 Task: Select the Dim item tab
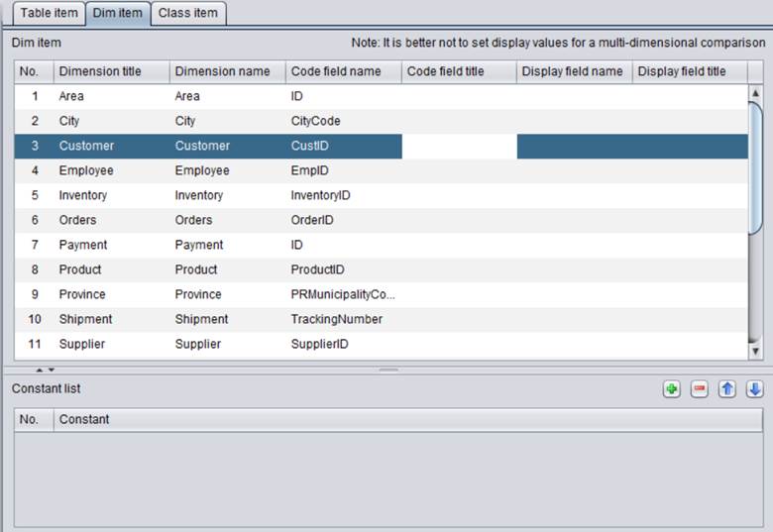click(116, 14)
